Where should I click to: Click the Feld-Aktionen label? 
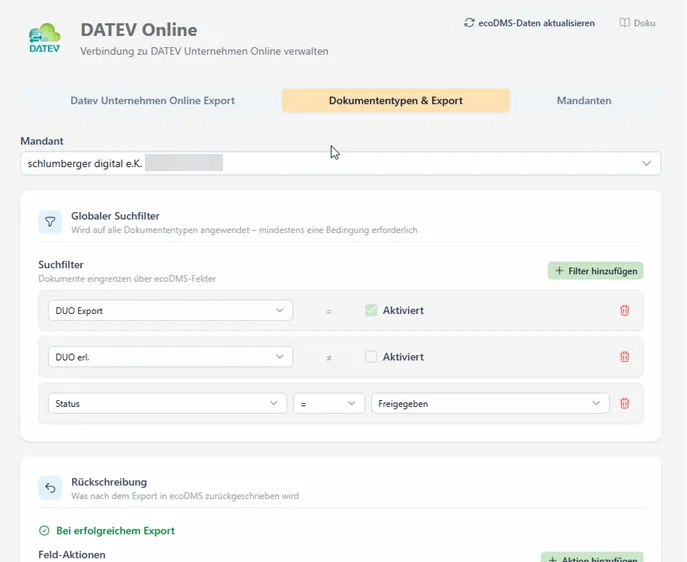click(x=72, y=555)
